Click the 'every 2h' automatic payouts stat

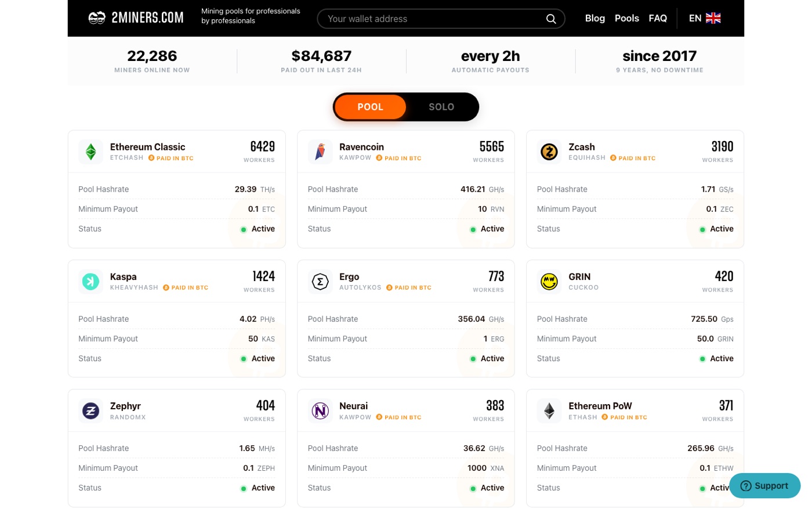(x=491, y=61)
